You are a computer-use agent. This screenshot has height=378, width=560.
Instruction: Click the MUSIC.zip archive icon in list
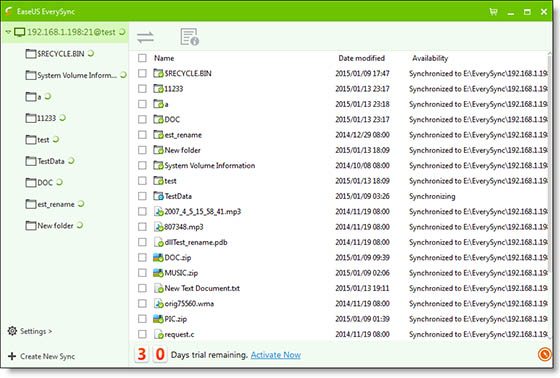pyautogui.click(x=158, y=273)
